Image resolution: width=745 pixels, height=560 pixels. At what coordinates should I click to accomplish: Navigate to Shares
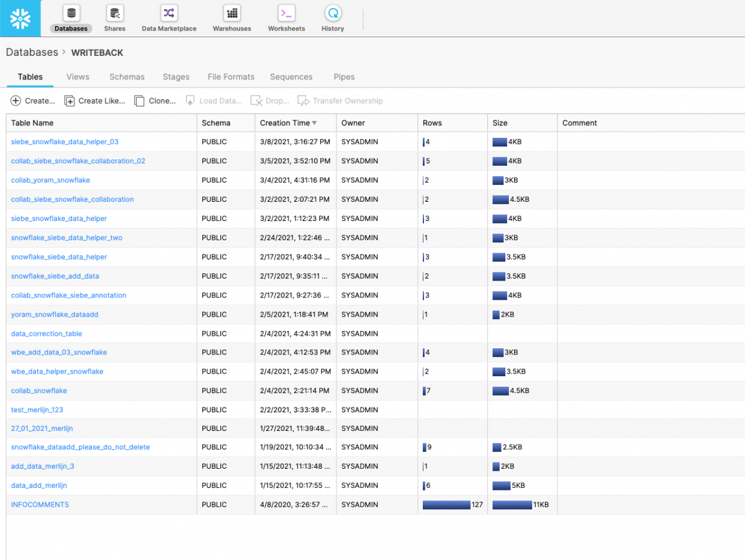(114, 18)
